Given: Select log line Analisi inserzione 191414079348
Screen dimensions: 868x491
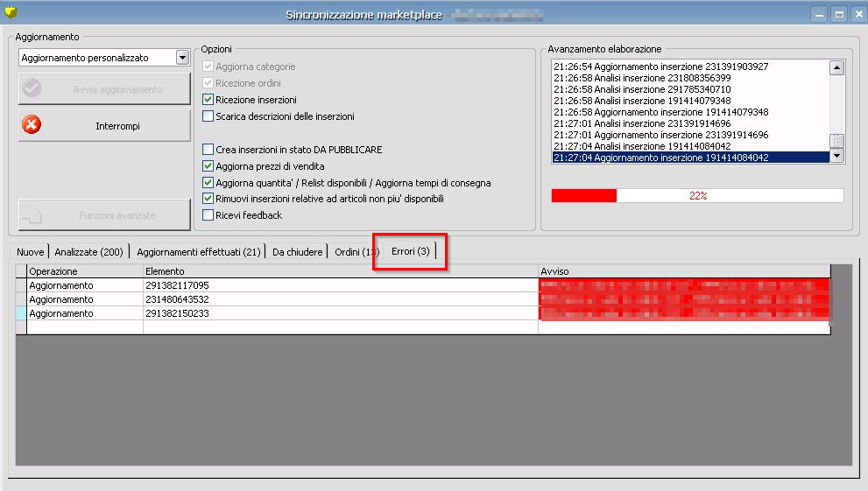Looking at the screenshot, I should click(691, 101).
